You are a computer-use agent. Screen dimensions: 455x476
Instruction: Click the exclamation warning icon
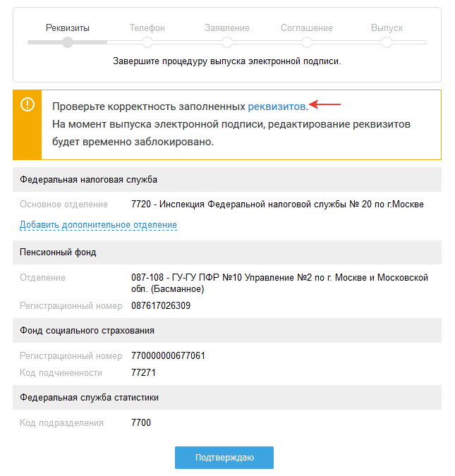[27, 105]
